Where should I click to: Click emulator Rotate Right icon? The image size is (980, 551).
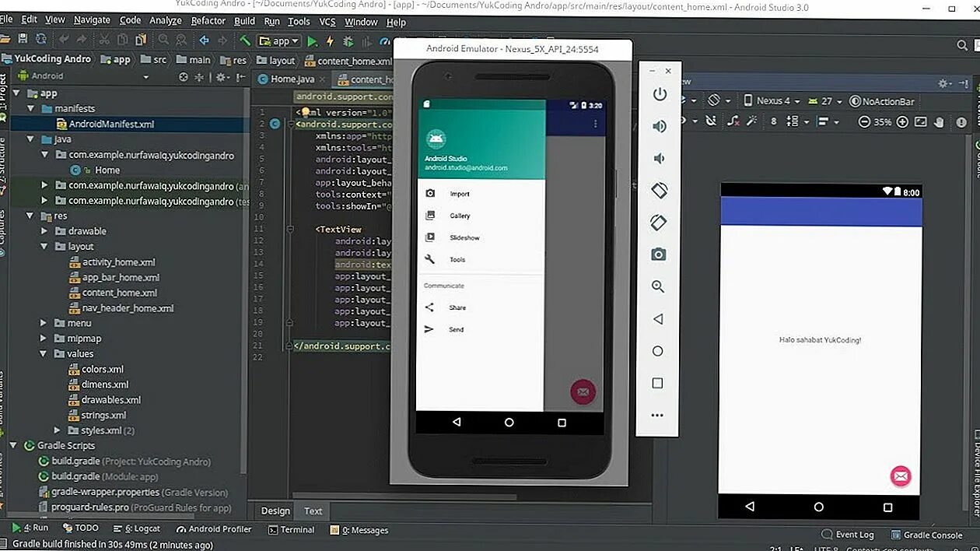pos(659,223)
